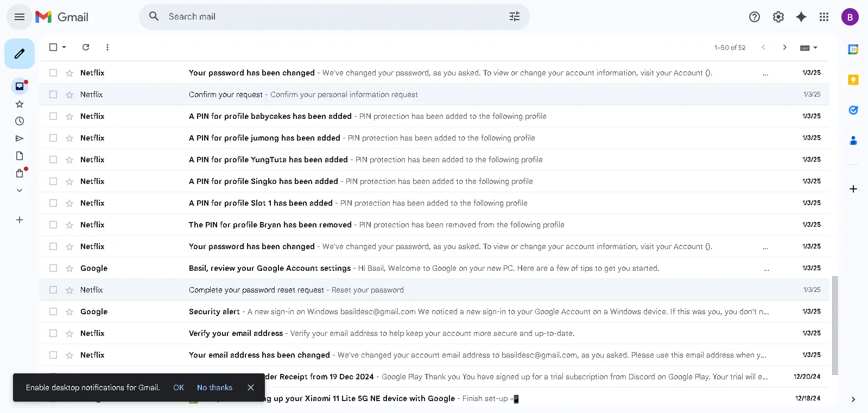Open the More options three-dot menu
The width and height of the screenshot is (868, 413).
(107, 47)
